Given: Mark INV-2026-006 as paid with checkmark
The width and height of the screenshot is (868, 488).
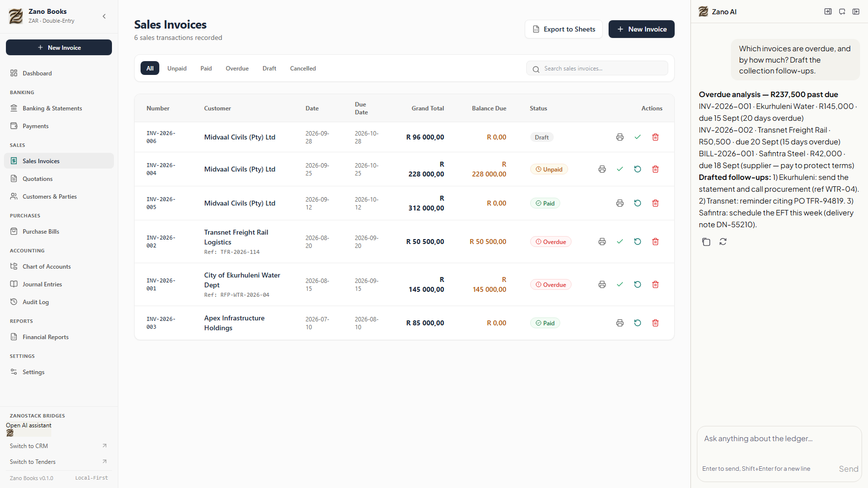Looking at the screenshot, I should [x=638, y=137].
